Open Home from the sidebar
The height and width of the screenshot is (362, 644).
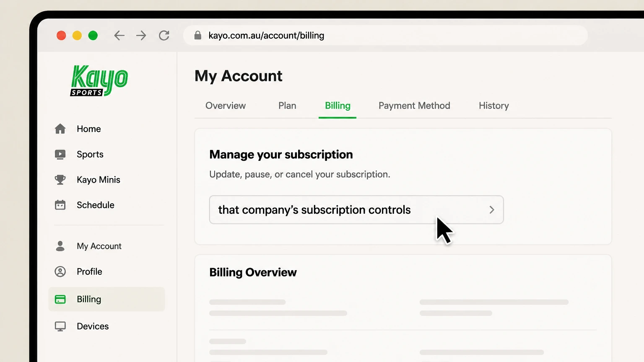[89, 129]
